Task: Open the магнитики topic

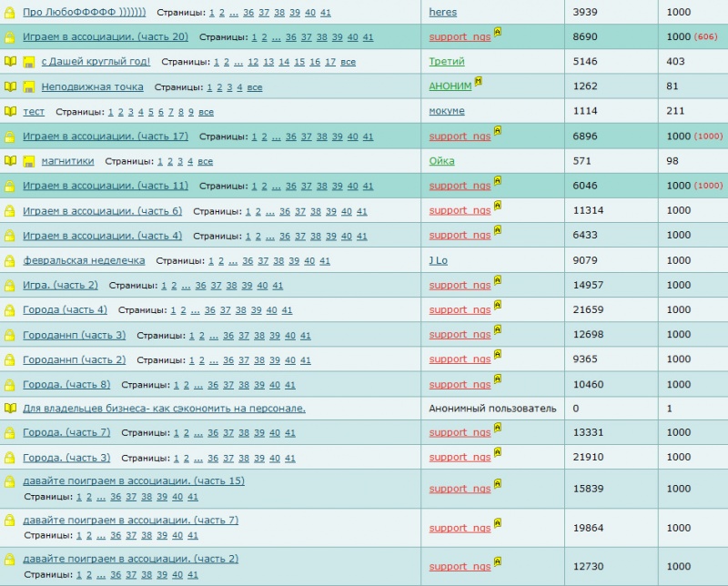Action: 67,161
